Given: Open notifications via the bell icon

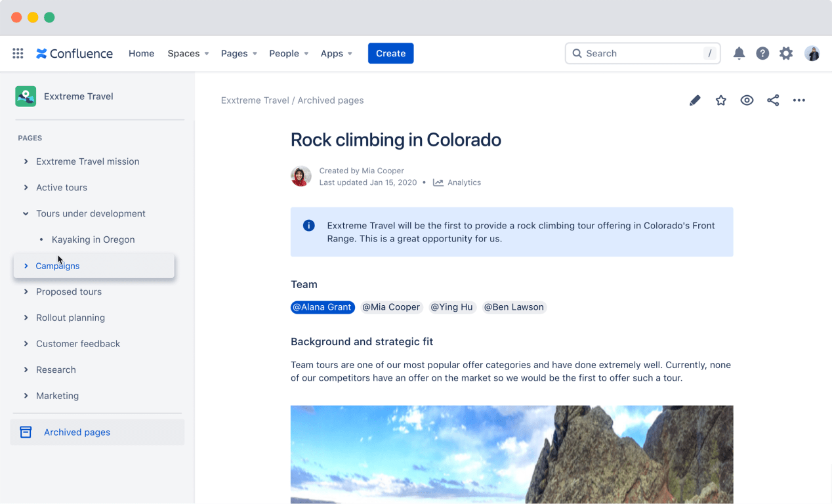Looking at the screenshot, I should pyautogui.click(x=739, y=53).
